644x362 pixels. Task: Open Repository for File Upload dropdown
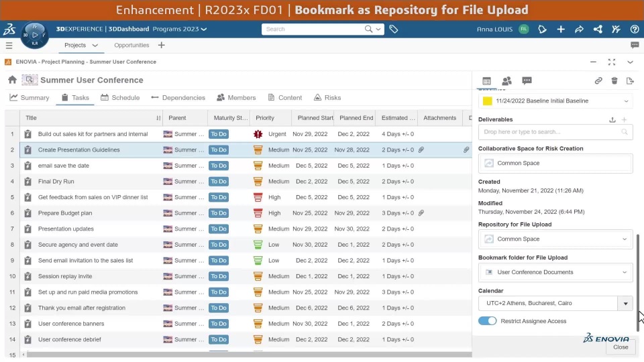click(625, 239)
